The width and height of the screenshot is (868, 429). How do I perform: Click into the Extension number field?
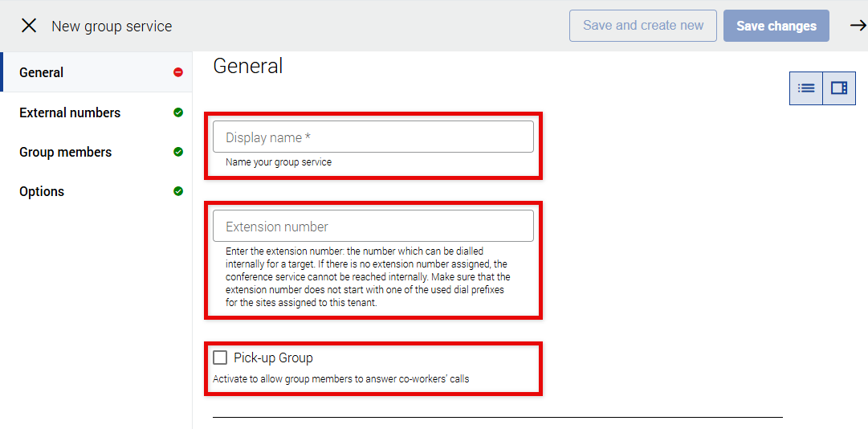[373, 227]
